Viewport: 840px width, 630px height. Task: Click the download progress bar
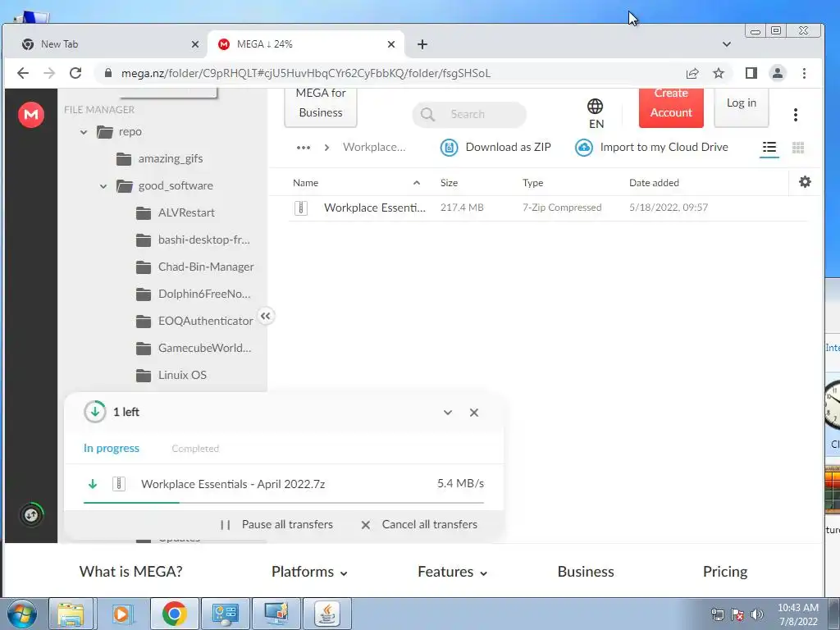pyautogui.click(x=283, y=503)
